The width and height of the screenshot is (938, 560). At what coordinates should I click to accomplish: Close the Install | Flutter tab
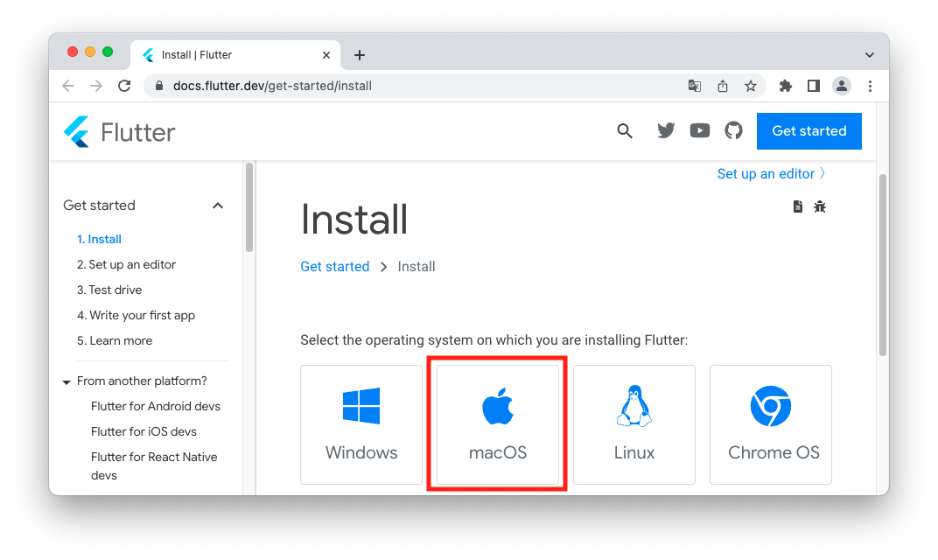pyautogui.click(x=326, y=55)
